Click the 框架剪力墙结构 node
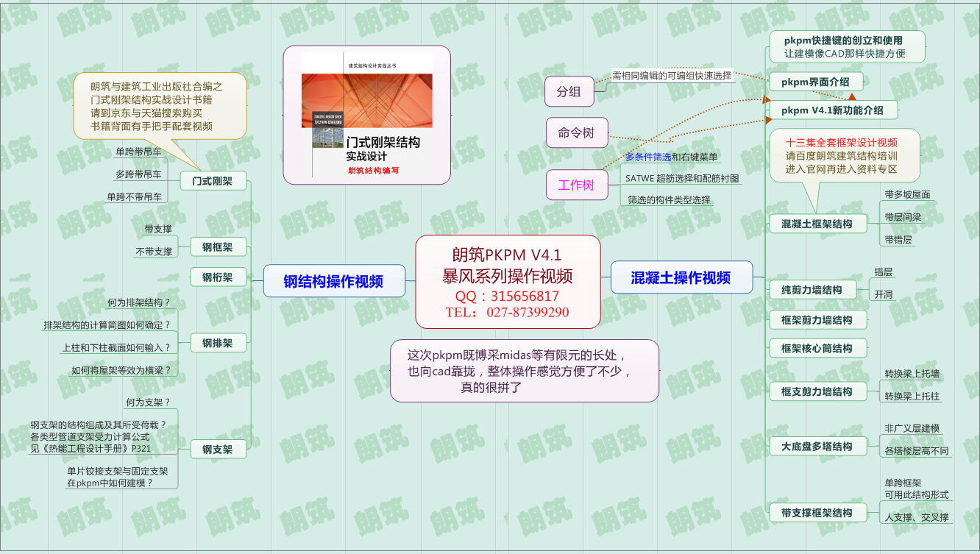Viewport: 980px width, 554px height. [x=817, y=320]
